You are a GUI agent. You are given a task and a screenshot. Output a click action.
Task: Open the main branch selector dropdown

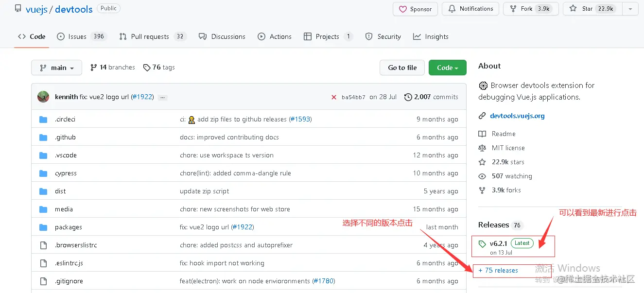[56, 68]
